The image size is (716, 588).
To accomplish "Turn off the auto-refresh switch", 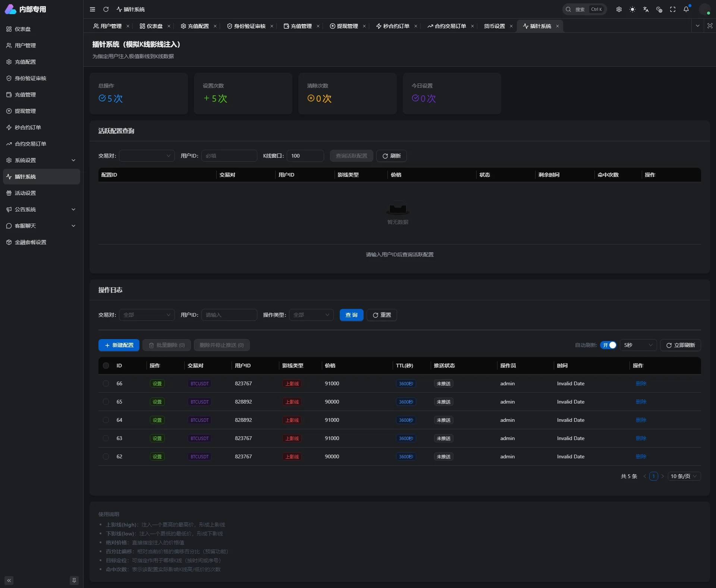I will pyautogui.click(x=608, y=345).
